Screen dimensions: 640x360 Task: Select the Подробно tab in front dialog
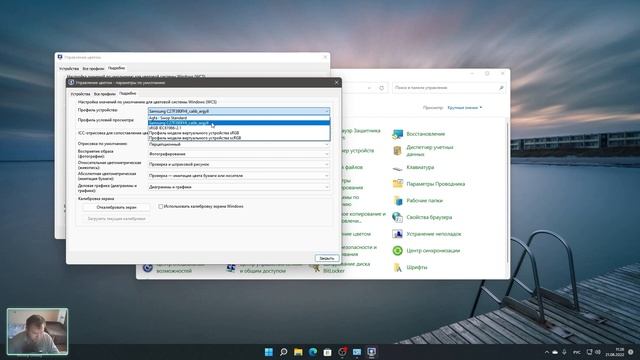tap(128, 93)
